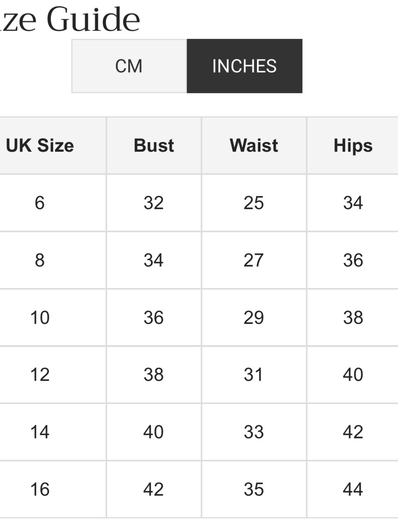The height and width of the screenshot is (532, 398).
Task: Click waist value 35 for size 16
Action: 254,489
